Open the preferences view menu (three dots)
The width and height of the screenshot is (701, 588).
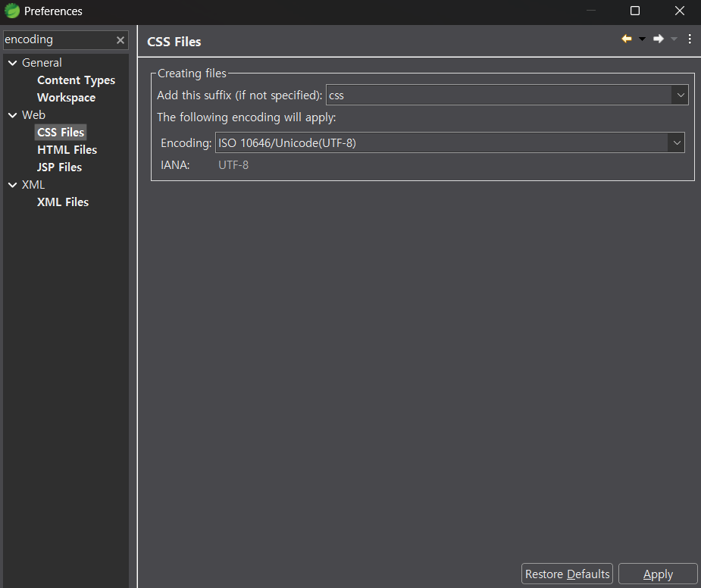(690, 39)
